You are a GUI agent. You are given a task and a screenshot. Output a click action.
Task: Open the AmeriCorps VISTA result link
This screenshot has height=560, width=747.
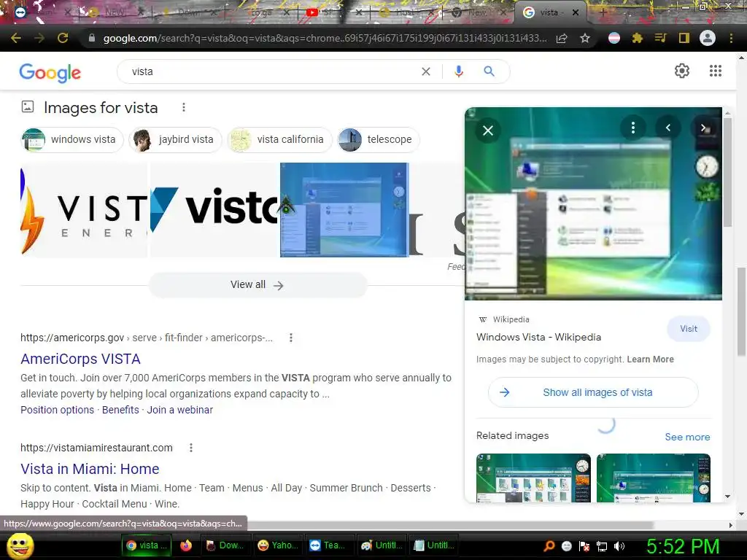click(x=80, y=359)
